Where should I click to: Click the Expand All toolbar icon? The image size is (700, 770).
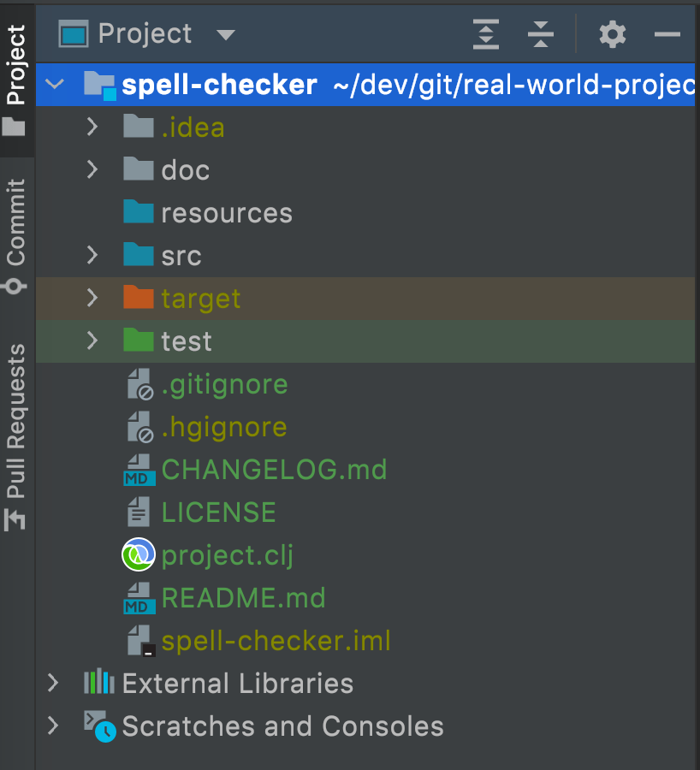[486, 34]
